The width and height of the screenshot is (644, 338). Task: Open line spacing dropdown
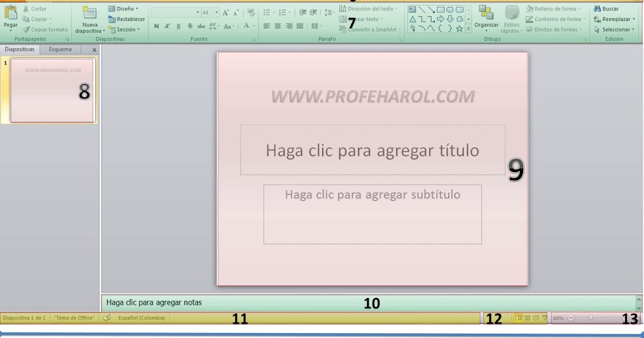point(330,12)
